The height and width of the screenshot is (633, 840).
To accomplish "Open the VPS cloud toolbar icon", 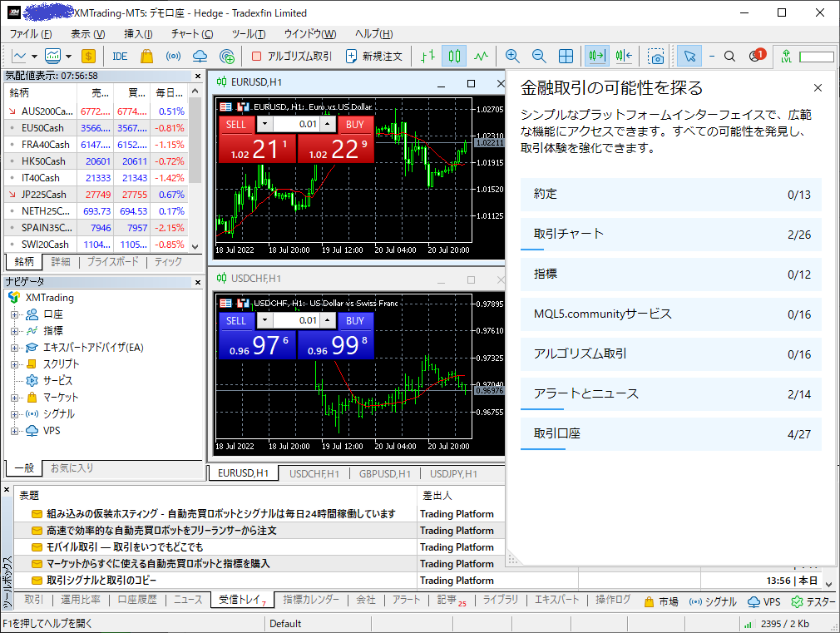I will [x=200, y=57].
